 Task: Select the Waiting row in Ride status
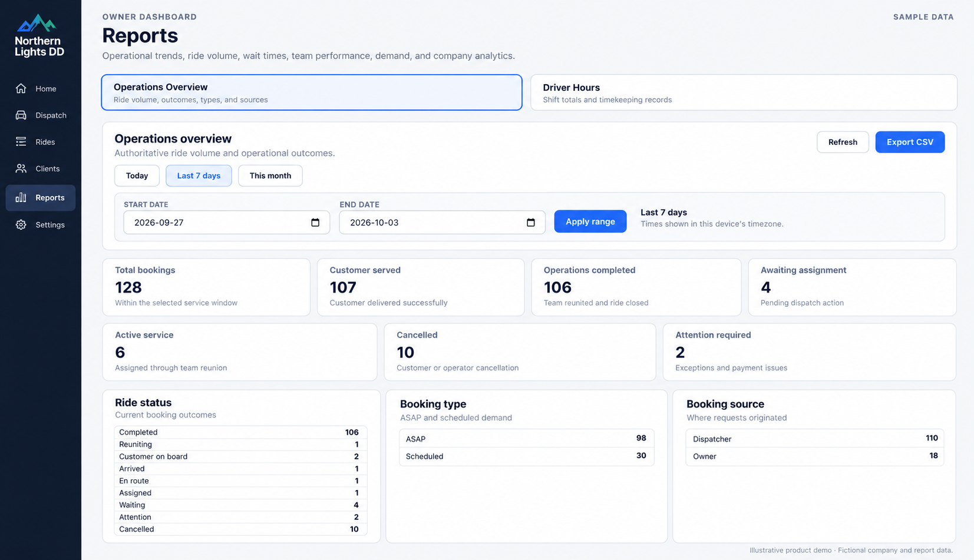pyautogui.click(x=240, y=505)
